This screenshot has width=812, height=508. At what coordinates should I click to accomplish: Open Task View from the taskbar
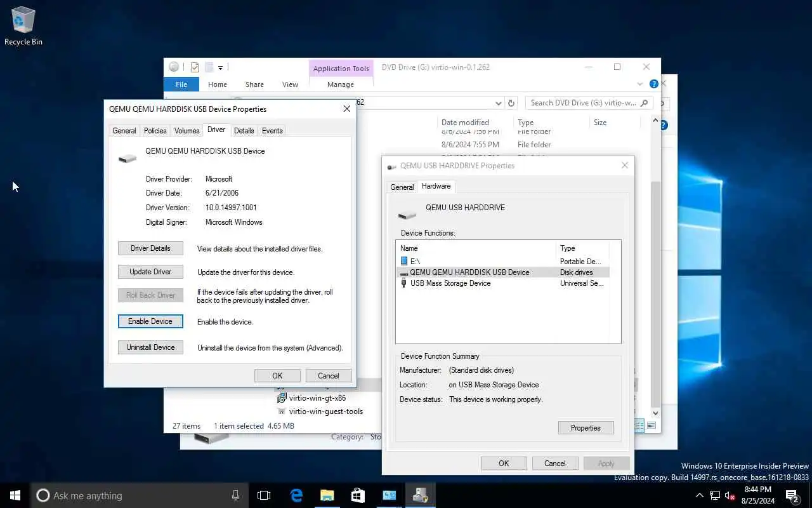pyautogui.click(x=264, y=495)
